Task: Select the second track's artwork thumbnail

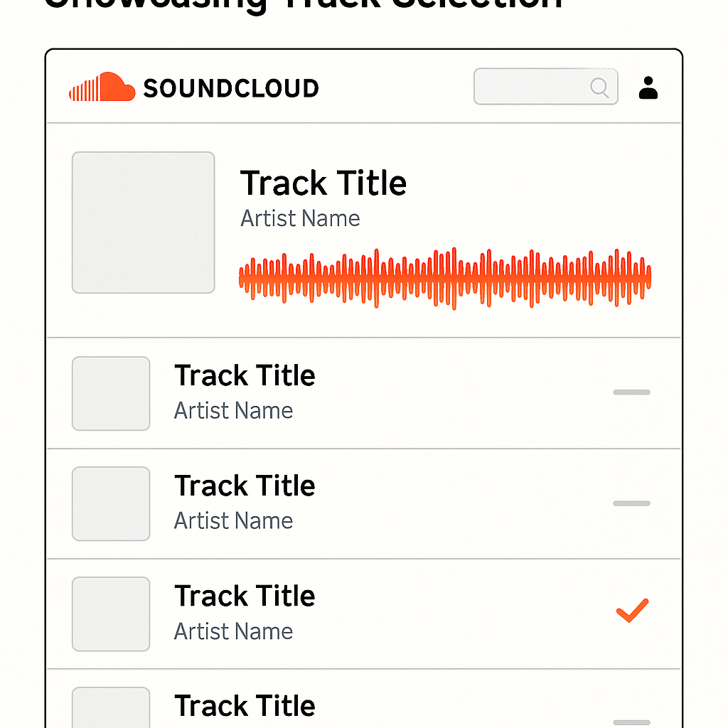Action: (110, 393)
